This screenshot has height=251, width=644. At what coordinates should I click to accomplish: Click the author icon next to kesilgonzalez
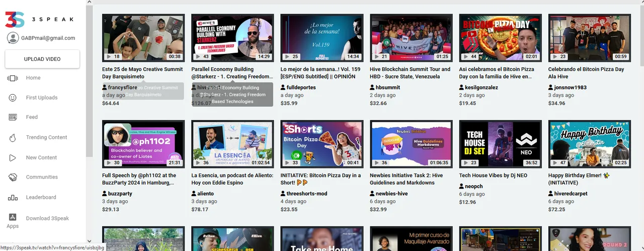point(462,88)
